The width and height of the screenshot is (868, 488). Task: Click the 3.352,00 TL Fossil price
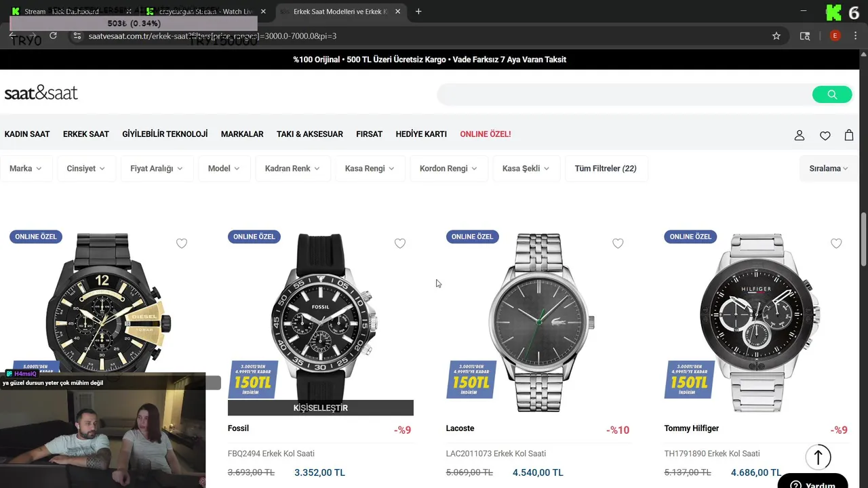[x=319, y=472]
